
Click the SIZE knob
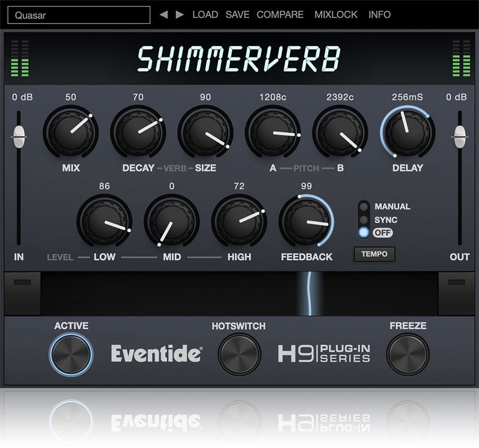point(205,132)
